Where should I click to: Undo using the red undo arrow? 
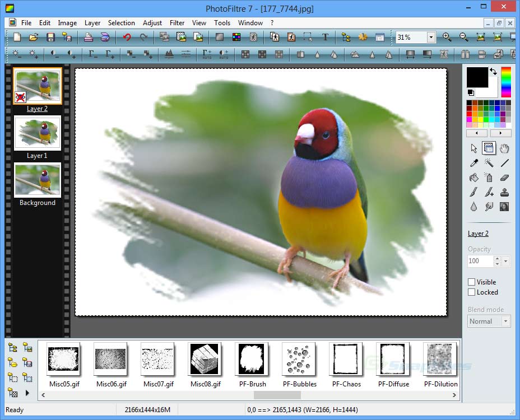coord(126,37)
